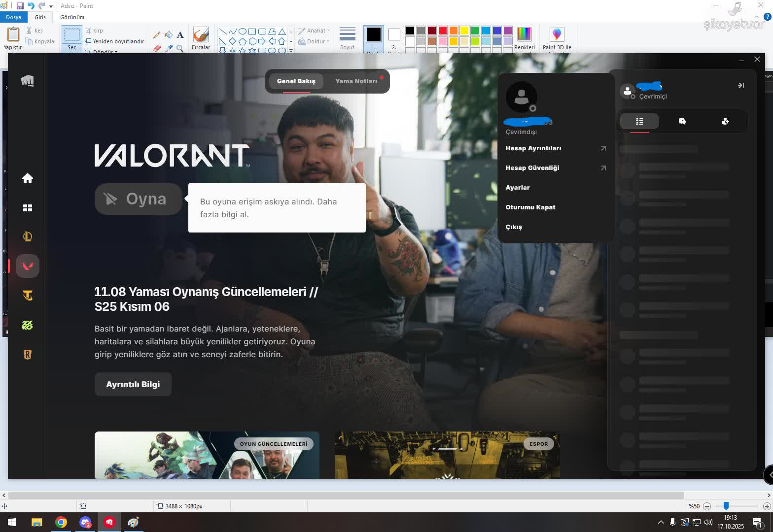Click the Yapıştır paste button

click(13, 38)
